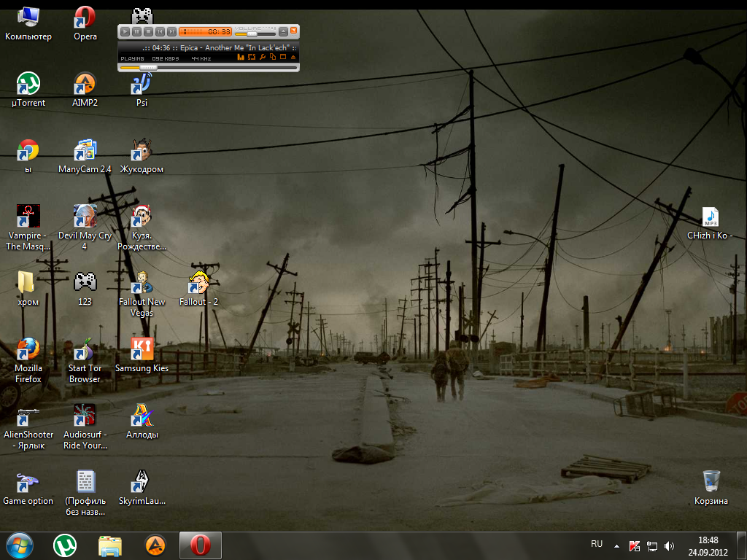Click the Show desktop strip

point(743,546)
